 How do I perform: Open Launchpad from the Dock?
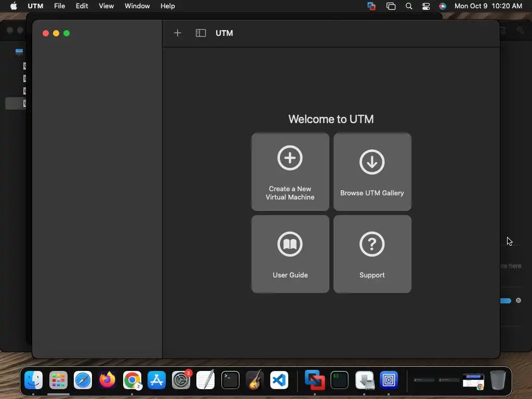[x=58, y=380]
